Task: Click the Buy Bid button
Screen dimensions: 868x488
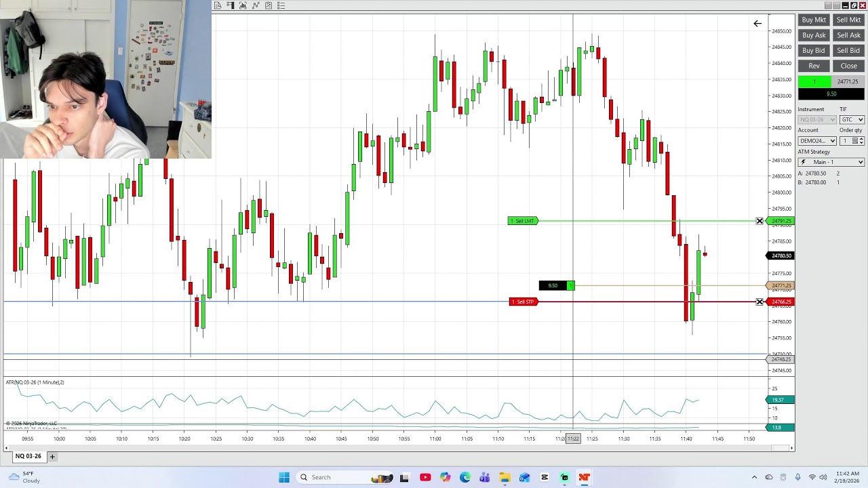Action: point(814,51)
